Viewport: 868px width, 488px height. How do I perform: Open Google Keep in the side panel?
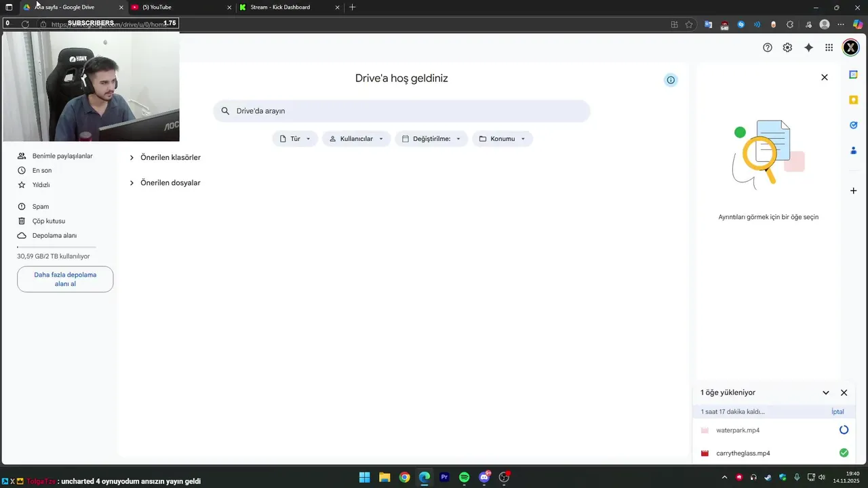(854, 100)
